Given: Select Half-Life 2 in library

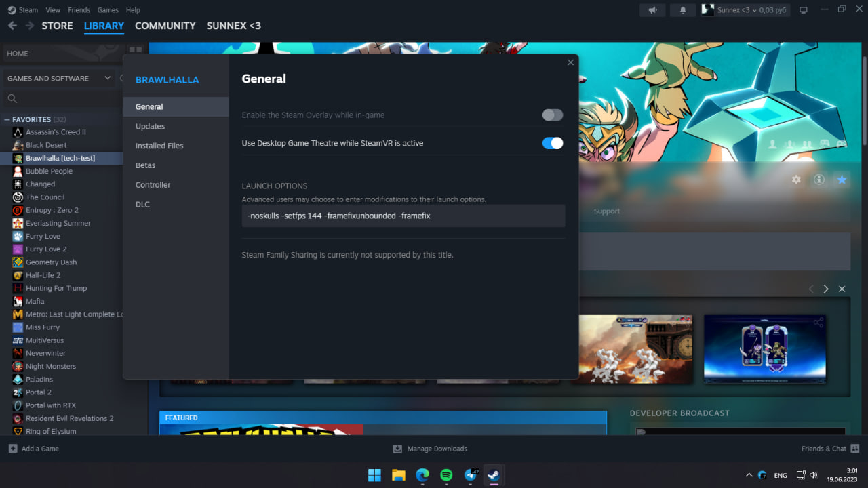Looking at the screenshot, I should point(43,275).
